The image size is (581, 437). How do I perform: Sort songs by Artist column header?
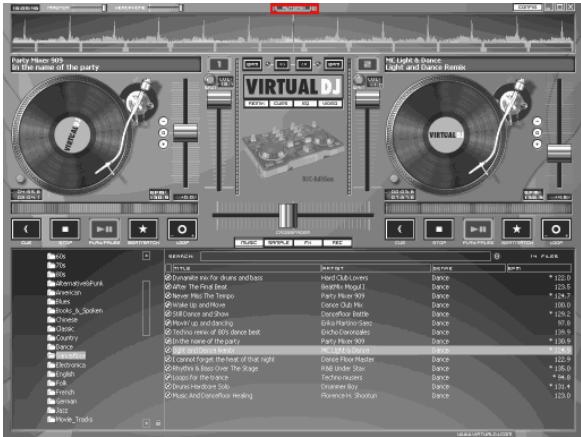click(375, 268)
